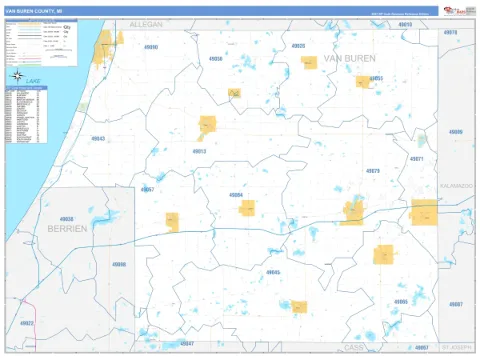Click the yellow city area above the 49013 label
480x360 pixels.
point(207,125)
